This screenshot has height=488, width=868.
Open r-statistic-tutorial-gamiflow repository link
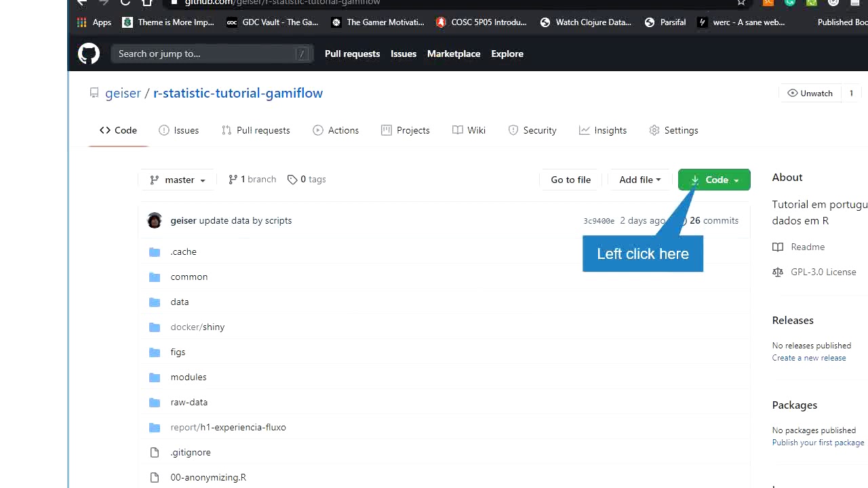(x=238, y=93)
